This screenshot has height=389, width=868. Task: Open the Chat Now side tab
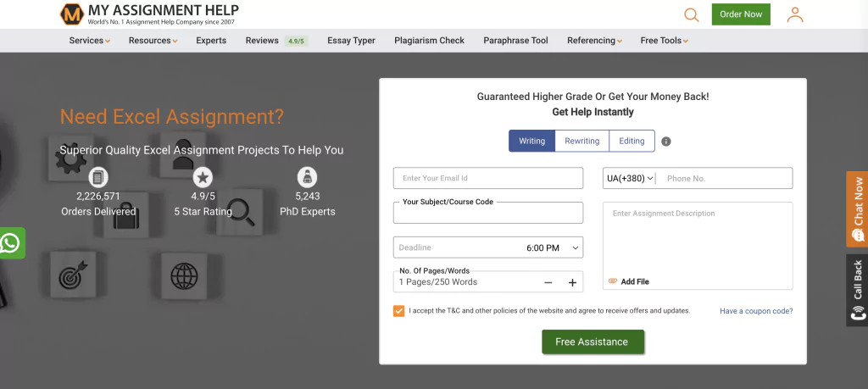pos(857,209)
